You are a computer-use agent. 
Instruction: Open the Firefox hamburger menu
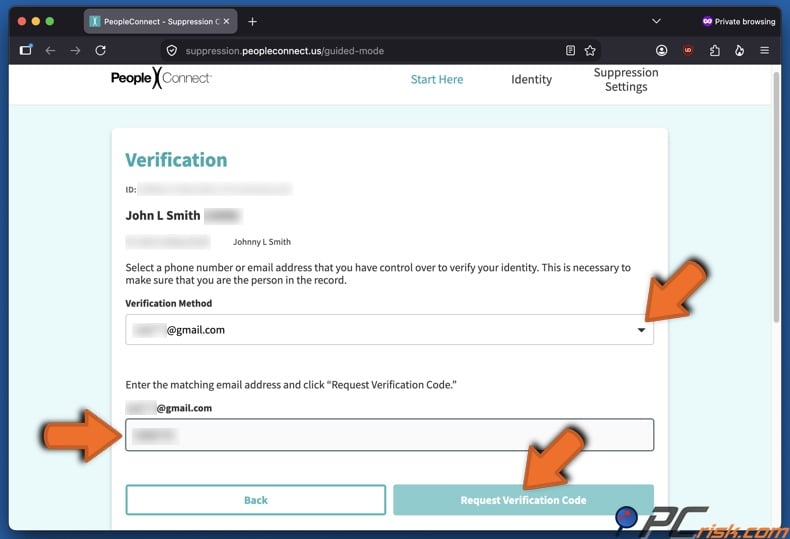[764, 50]
